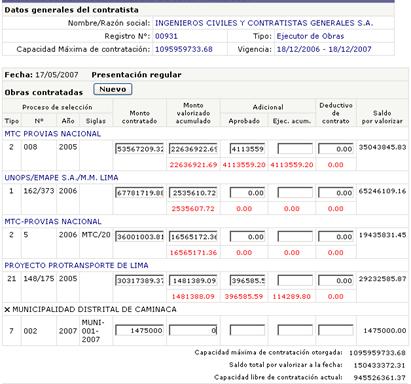
Task: Click Monto contratado field showing 36001003
Action: click(140, 237)
